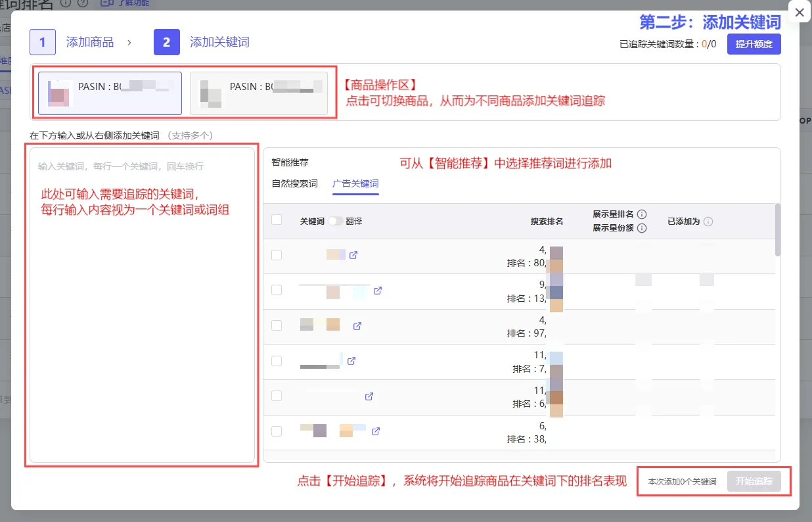Open keyword link in the 排名:7 row

[351, 361]
